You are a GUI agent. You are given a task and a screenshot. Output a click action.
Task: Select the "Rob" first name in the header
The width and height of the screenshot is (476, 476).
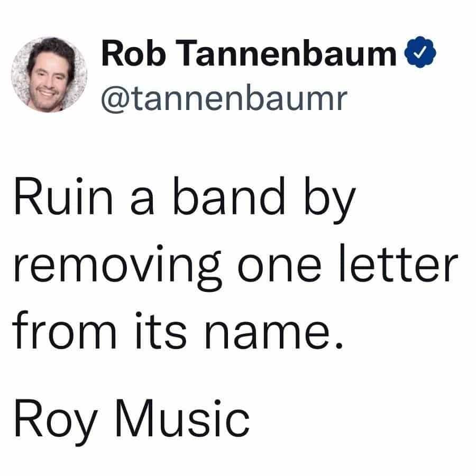click(x=134, y=53)
